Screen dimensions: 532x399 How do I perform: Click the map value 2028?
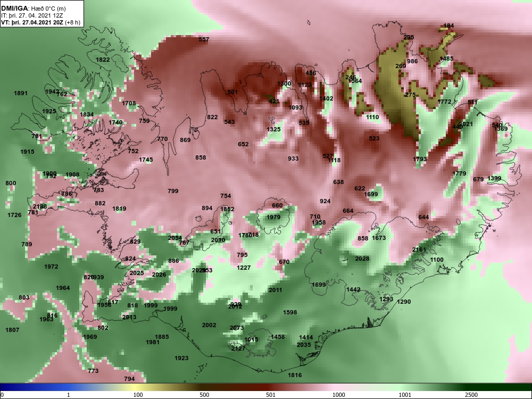(x=362, y=259)
